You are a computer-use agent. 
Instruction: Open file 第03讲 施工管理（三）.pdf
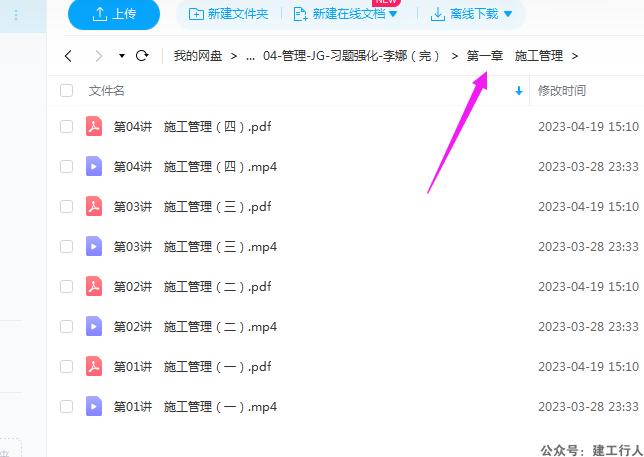(192, 206)
